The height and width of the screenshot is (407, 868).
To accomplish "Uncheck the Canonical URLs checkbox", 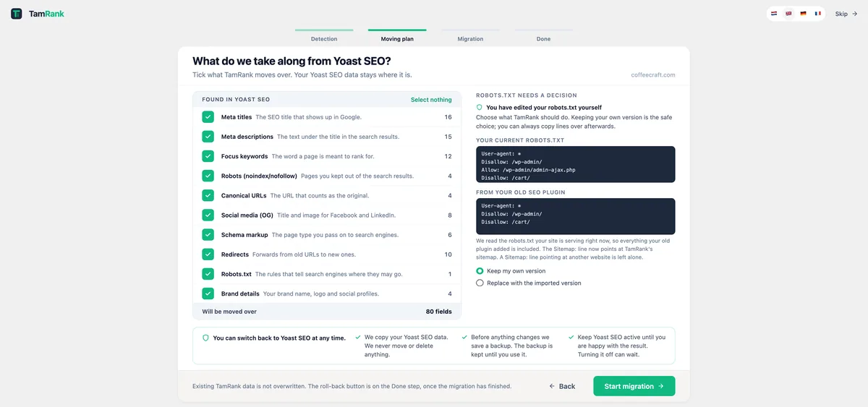I will click(x=208, y=195).
